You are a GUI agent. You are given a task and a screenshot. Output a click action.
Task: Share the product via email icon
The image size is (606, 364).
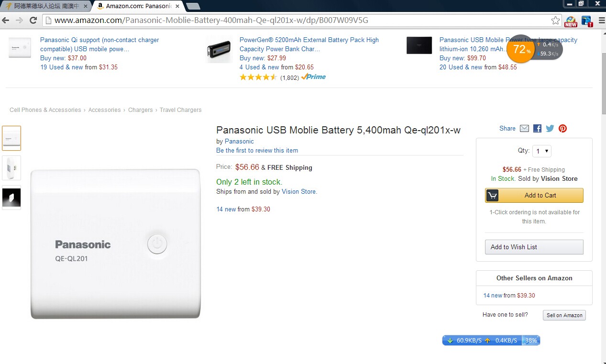pyautogui.click(x=524, y=129)
